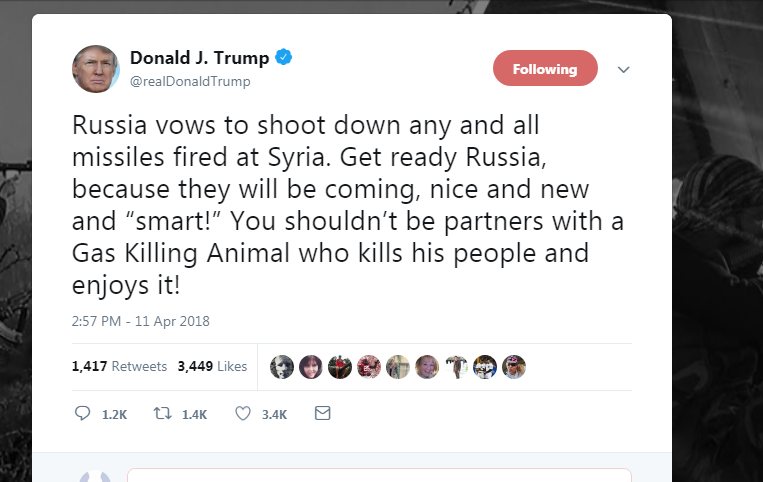Expand the tweet options chevron menu
The width and height of the screenshot is (763, 482).
pos(624,70)
